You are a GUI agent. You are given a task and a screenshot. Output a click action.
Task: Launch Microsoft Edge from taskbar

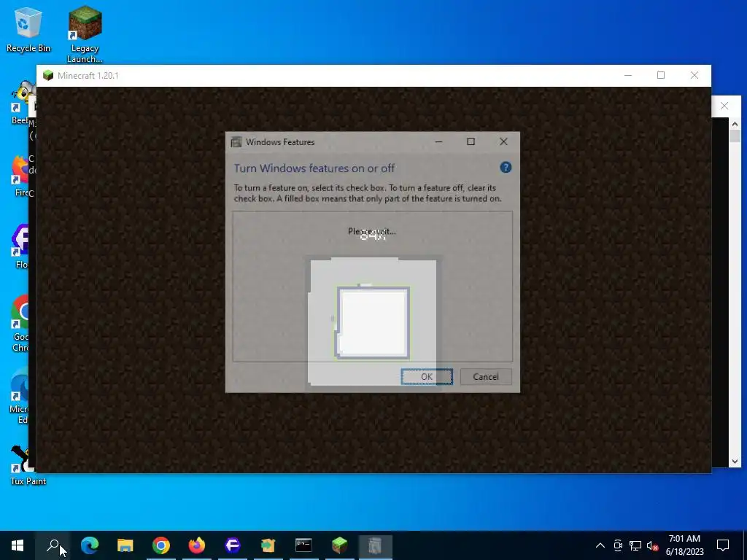point(90,545)
